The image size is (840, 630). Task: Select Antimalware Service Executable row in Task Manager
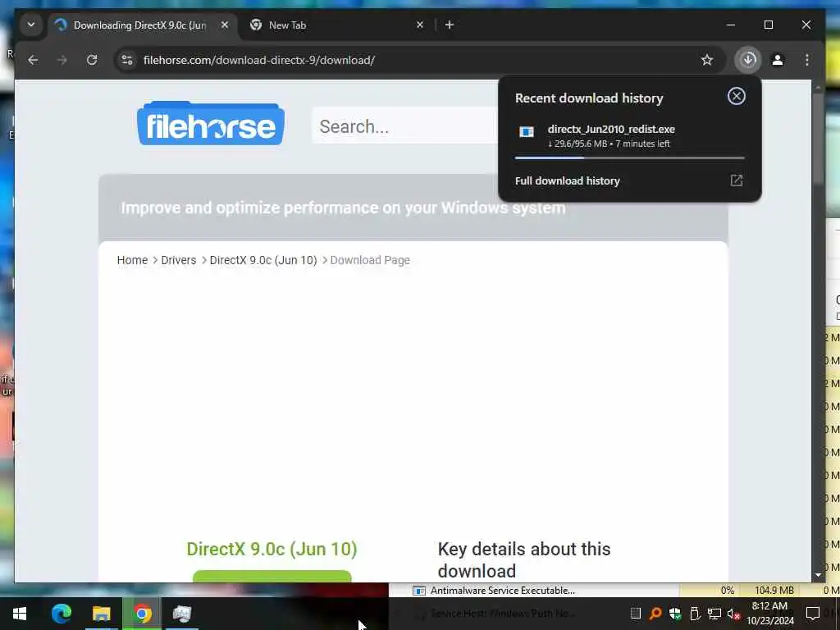(x=503, y=591)
